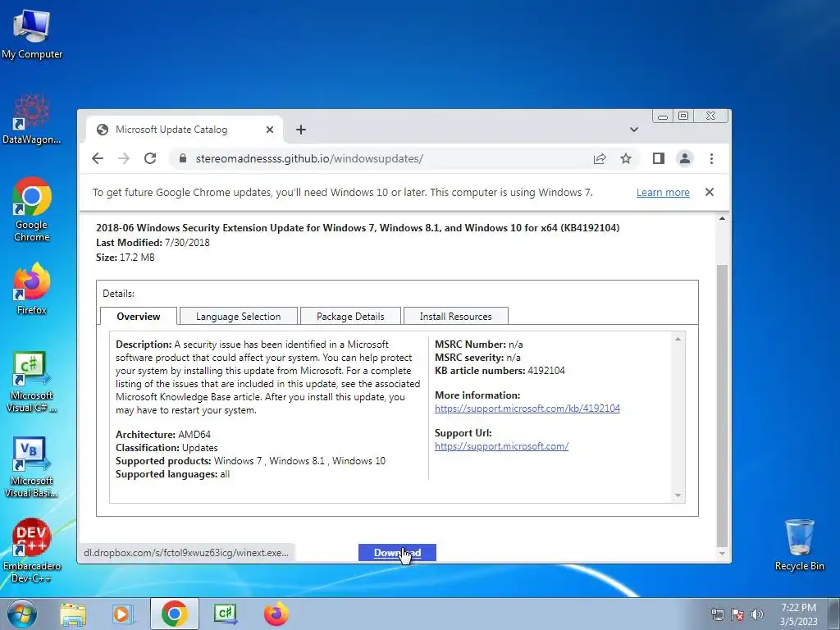Click details pane scroll down arrow
Screen dimensions: 840x630
coord(678,495)
